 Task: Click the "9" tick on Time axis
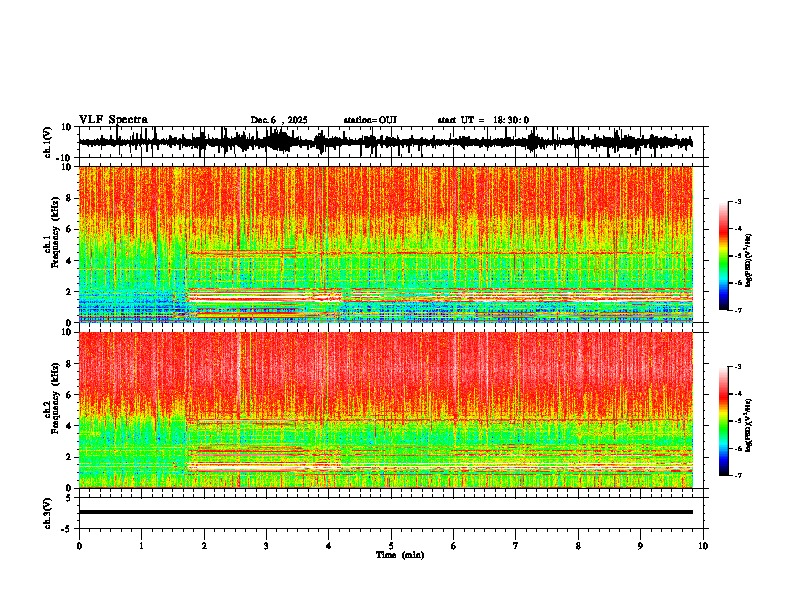point(640,546)
